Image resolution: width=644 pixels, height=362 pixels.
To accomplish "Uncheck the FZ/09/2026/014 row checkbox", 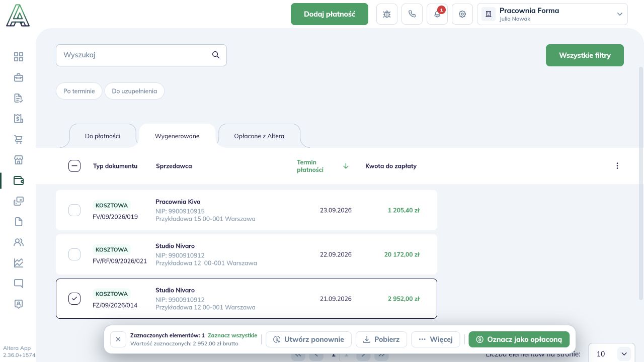I will [x=74, y=299].
